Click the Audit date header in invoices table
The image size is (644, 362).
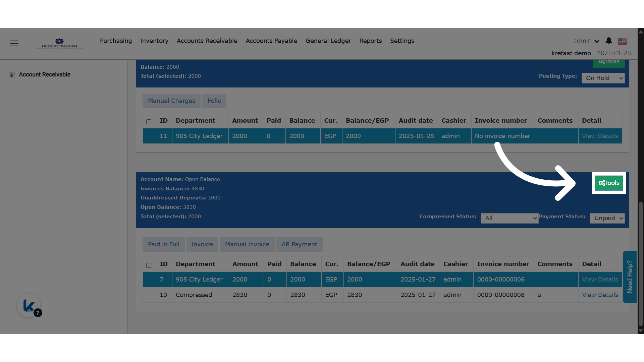(418, 264)
